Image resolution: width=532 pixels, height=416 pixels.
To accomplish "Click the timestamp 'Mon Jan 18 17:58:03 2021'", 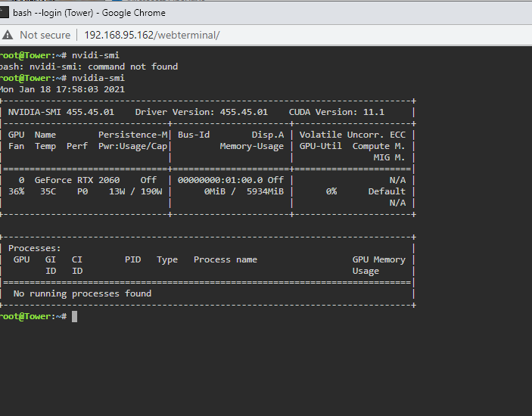I will tap(62, 89).
